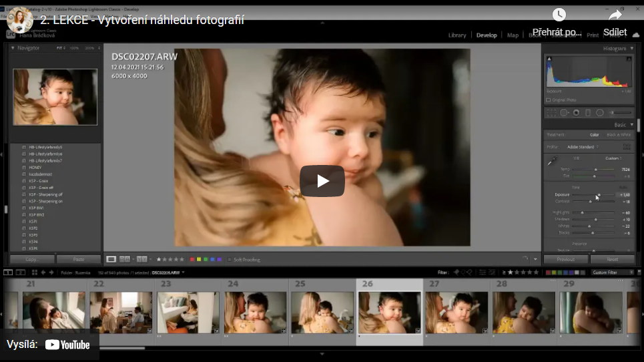Toggle the Original Photo checkbox
Viewport: 644px width, 362px height.
549,100
